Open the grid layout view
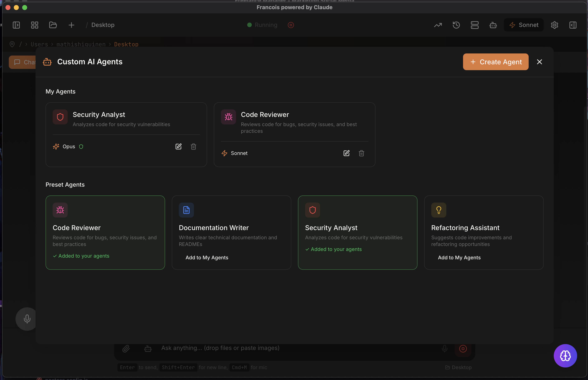Viewport: 588px width, 380px height. 34,25
